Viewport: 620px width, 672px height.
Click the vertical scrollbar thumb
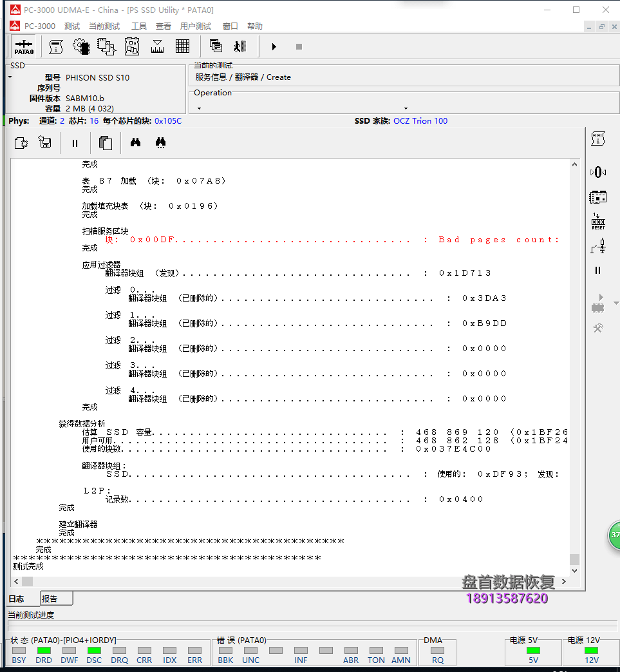(x=575, y=560)
